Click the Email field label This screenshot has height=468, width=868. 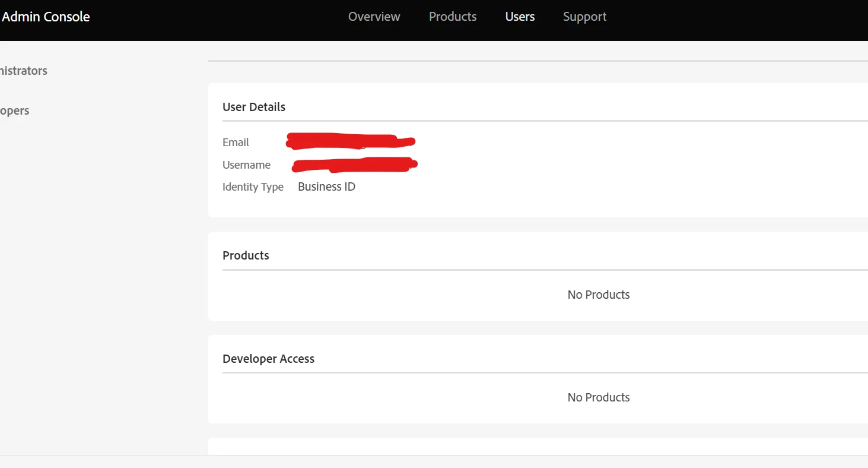236,143
